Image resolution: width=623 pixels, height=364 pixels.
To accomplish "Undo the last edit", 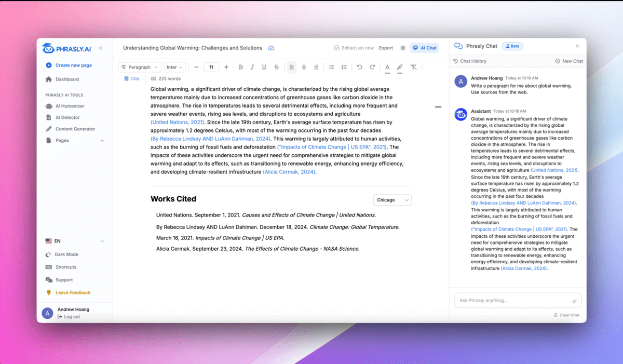I will (x=359, y=67).
